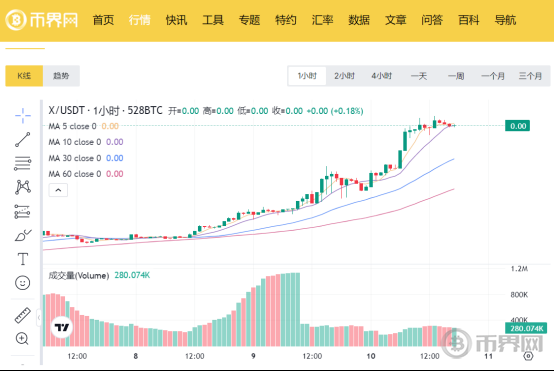
Task: Open 工具 in the top navigation
Action: point(213,20)
